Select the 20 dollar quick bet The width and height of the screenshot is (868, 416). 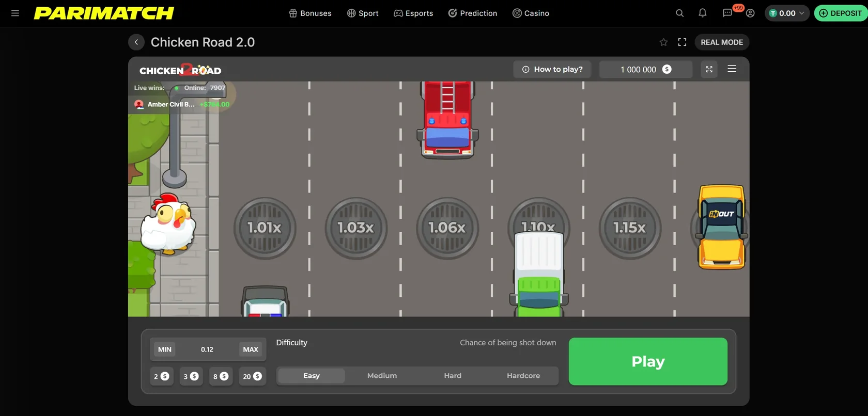click(x=252, y=376)
